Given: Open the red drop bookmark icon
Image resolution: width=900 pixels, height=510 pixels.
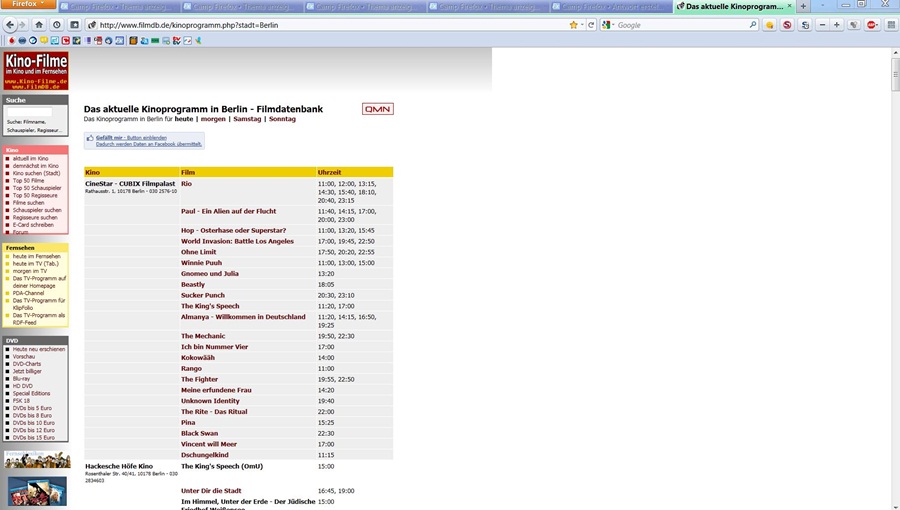Looking at the screenshot, I should (11, 41).
